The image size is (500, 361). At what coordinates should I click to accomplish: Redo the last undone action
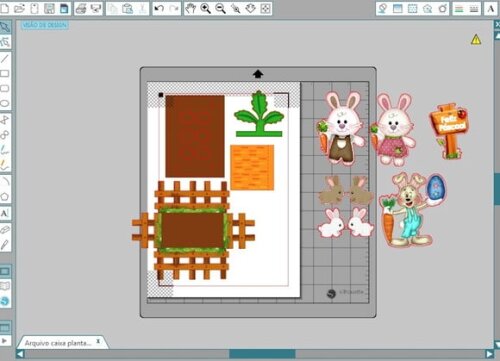174,8
